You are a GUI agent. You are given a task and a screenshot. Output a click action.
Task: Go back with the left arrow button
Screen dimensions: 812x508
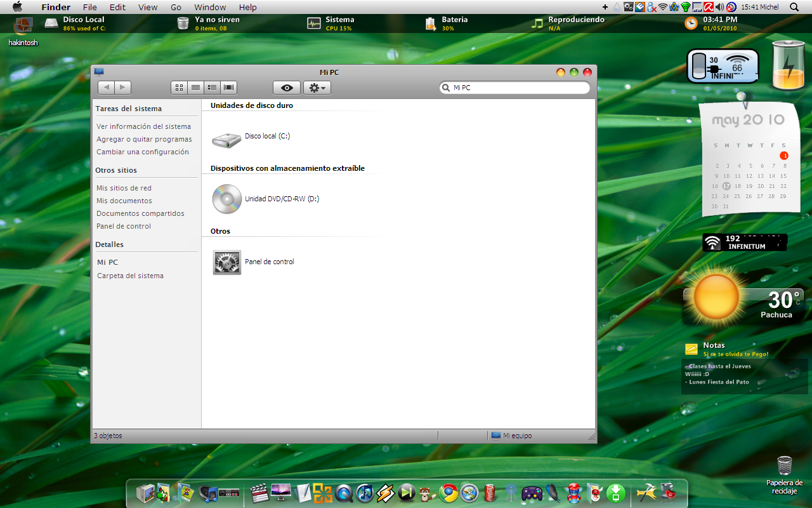[106, 88]
